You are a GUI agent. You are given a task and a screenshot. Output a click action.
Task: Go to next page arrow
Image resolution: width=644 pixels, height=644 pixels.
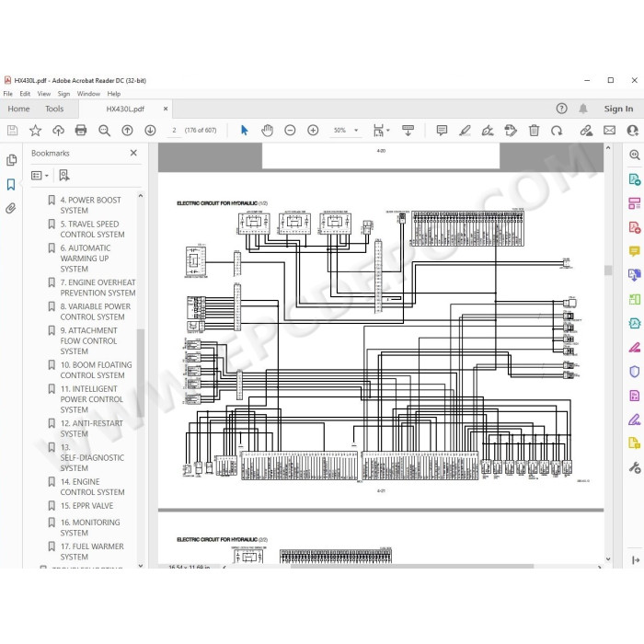pos(150,131)
